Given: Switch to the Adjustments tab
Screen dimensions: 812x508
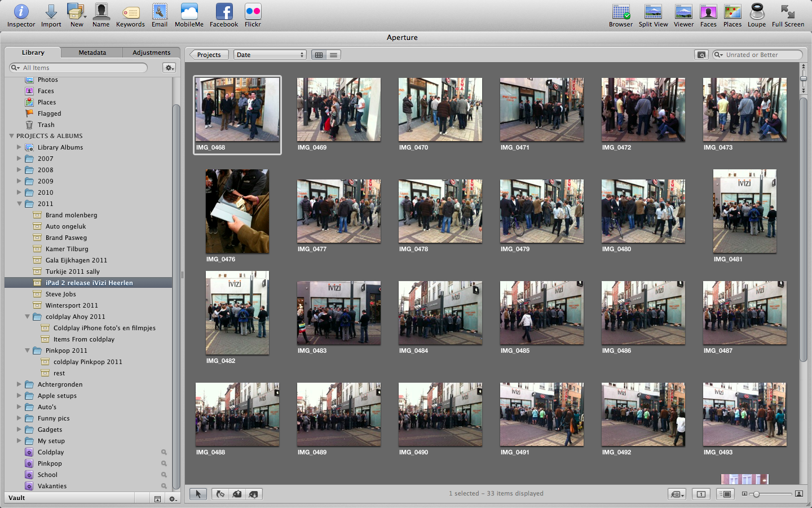Looking at the screenshot, I should [x=151, y=52].
